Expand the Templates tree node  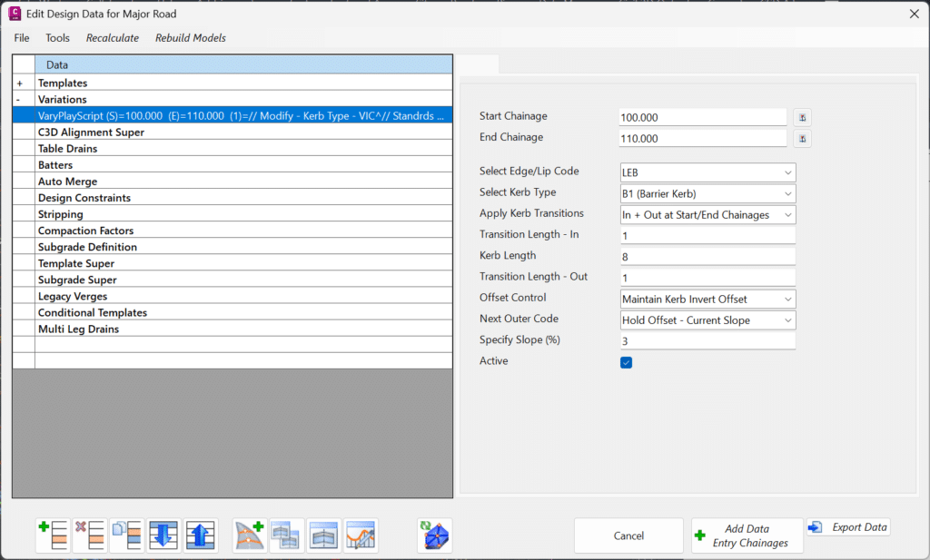click(20, 84)
